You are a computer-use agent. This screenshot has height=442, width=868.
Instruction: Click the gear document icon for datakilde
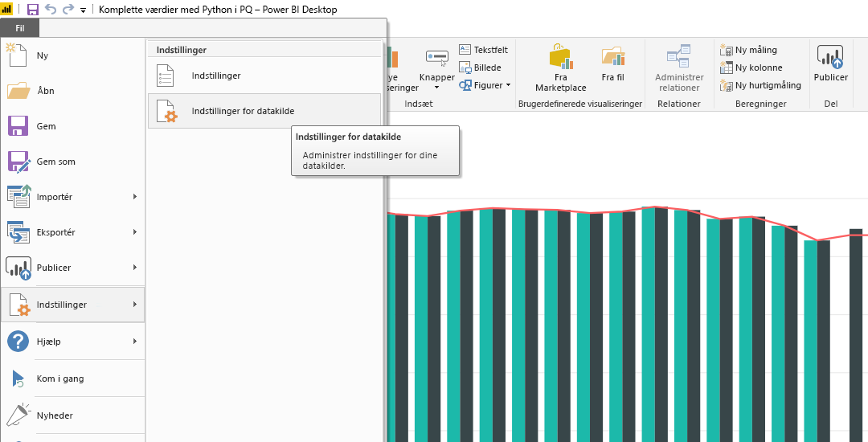[166, 111]
